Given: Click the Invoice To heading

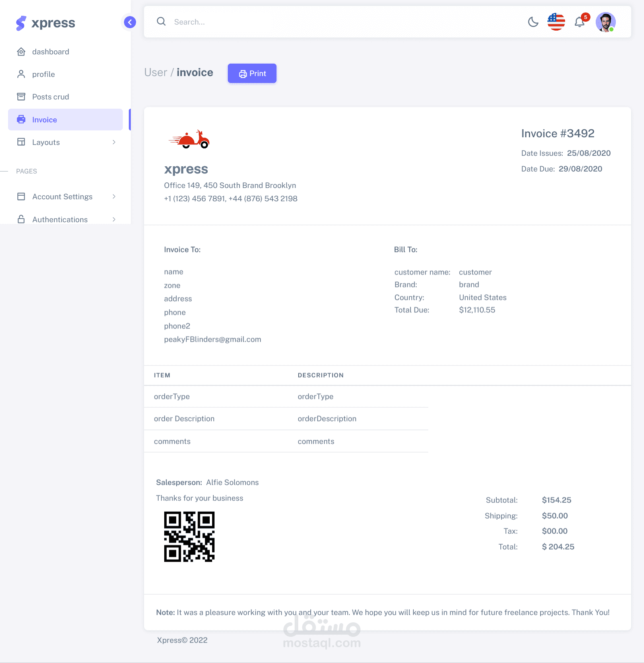Looking at the screenshot, I should click(x=182, y=250).
